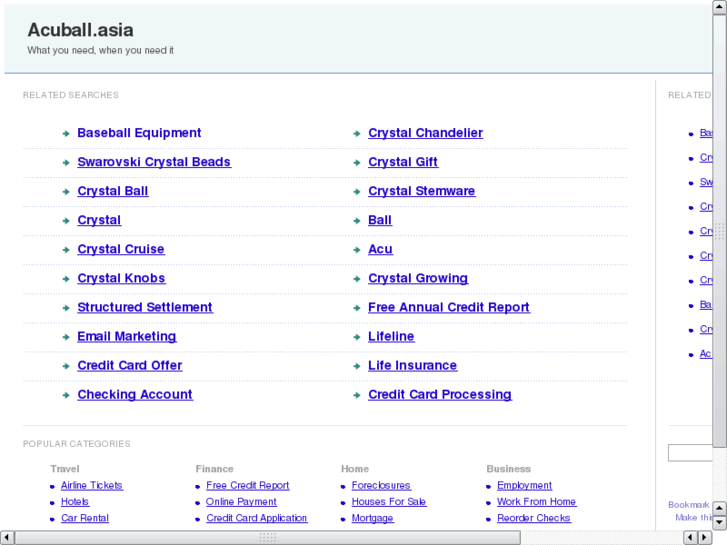Image resolution: width=727 pixels, height=545 pixels.
Task: Open the Crystal Stemware link
Action: click(x=421, y=192)
